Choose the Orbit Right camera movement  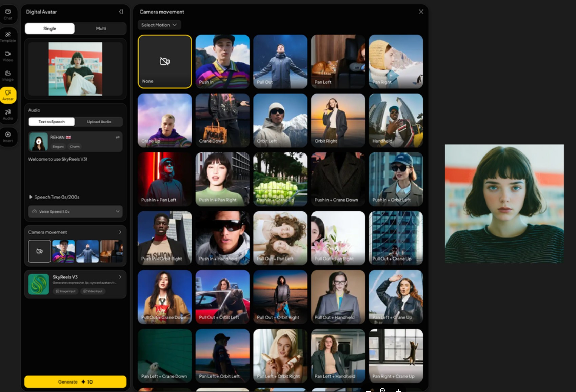point(338,120)
